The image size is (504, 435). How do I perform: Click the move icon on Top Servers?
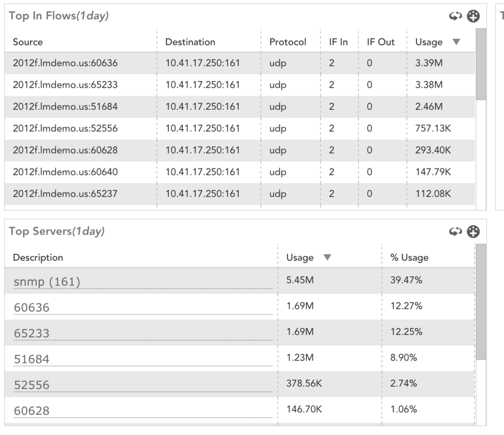click(x=473, y=232)
